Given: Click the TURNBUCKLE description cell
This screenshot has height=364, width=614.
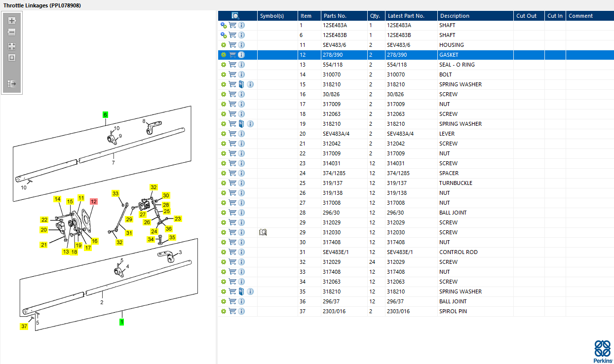Looking at the screenshot, I should point(475,183).
